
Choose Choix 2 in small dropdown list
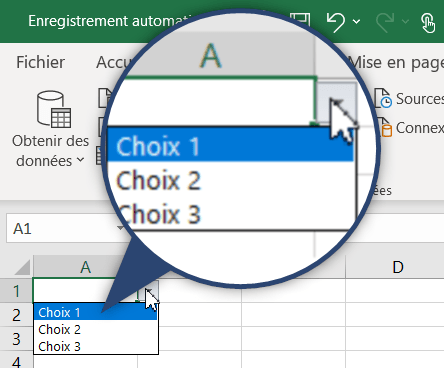tap(95, 329)
